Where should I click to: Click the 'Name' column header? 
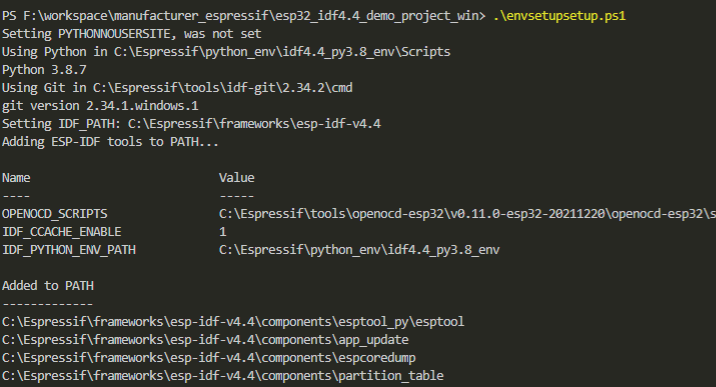(16, 178)
